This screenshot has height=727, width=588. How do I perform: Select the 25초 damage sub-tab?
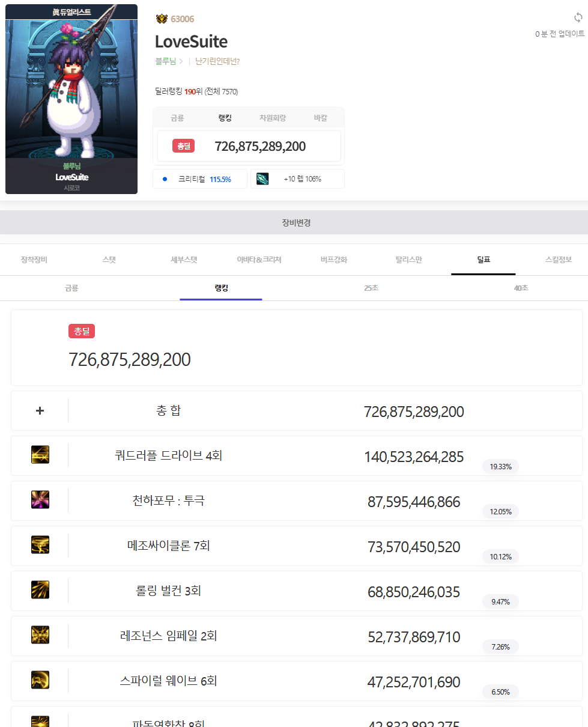tap(371, 288)
